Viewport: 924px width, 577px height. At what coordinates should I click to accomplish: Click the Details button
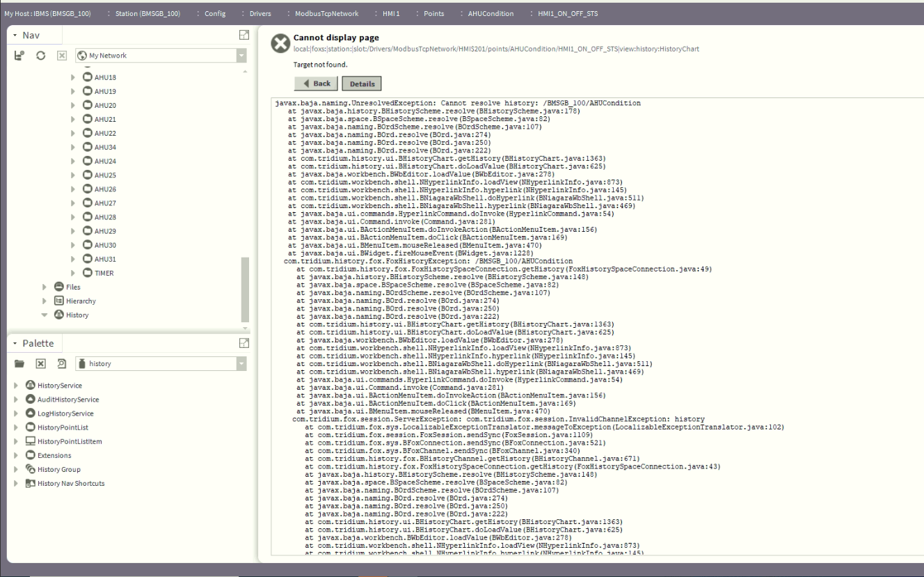point(360,84)
